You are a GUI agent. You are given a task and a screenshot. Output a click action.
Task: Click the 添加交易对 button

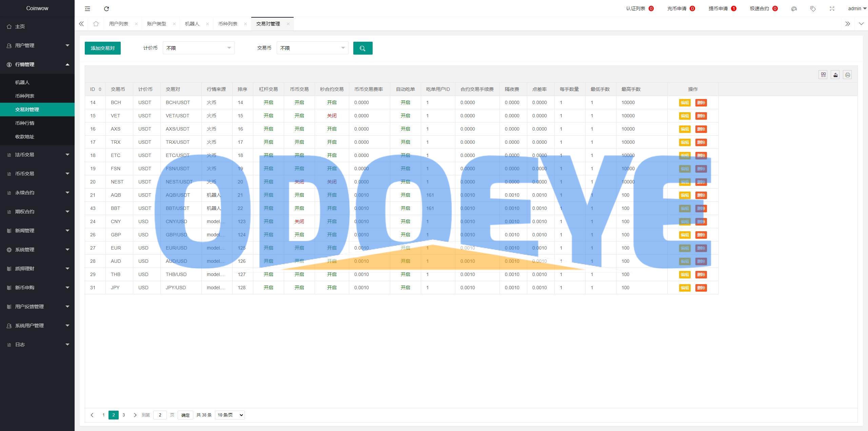[x=103, y=48]
